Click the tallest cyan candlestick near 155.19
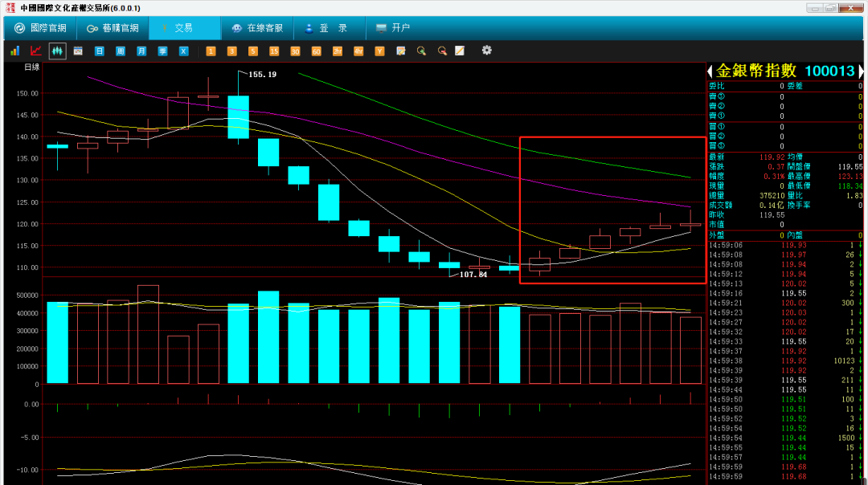The width and height of the screenshot is (868, 485). [238, 116]
